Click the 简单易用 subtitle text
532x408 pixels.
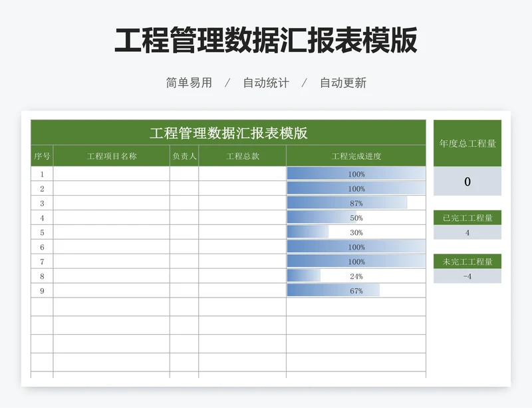pyautogui.click(x=189, y=83)
